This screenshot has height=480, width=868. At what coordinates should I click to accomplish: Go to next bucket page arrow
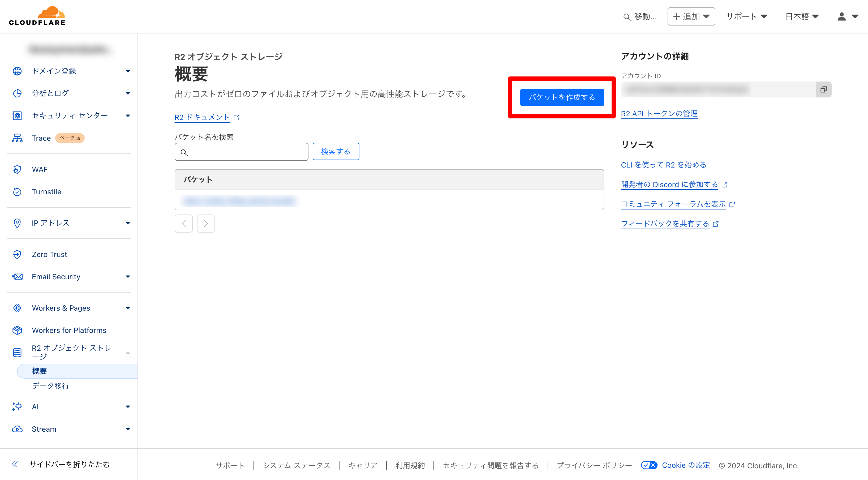tap(206, 224)
